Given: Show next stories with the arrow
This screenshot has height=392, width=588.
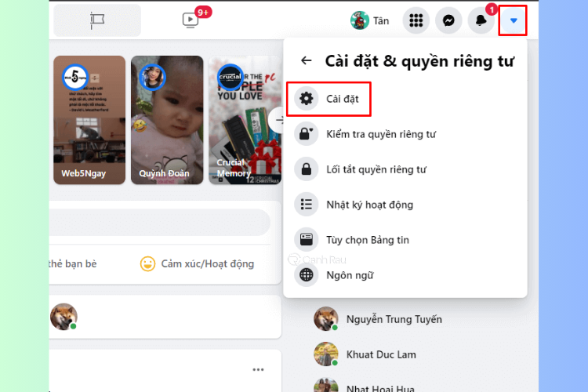Looking at the screenshot, I should click(277, 120).
